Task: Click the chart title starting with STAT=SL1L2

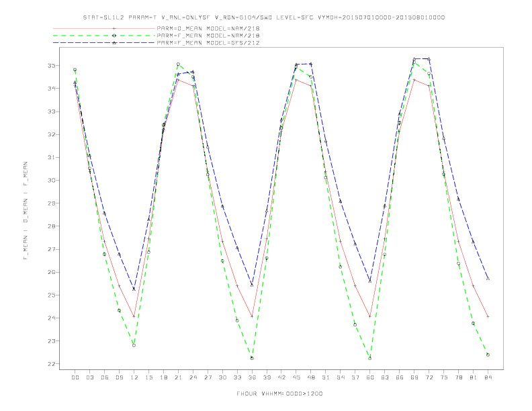Action: (x=263, y=17)
